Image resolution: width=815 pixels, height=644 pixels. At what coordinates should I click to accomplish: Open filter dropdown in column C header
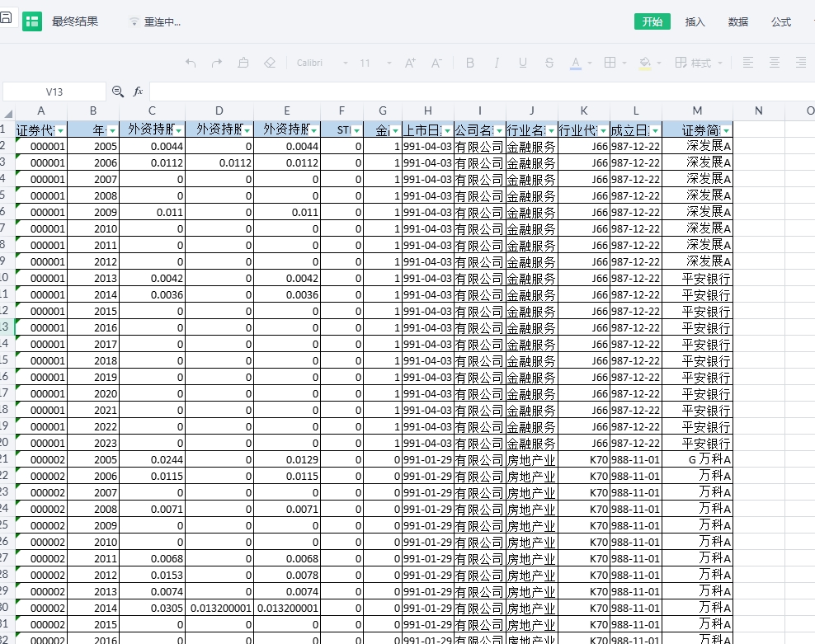coord(179,130)
